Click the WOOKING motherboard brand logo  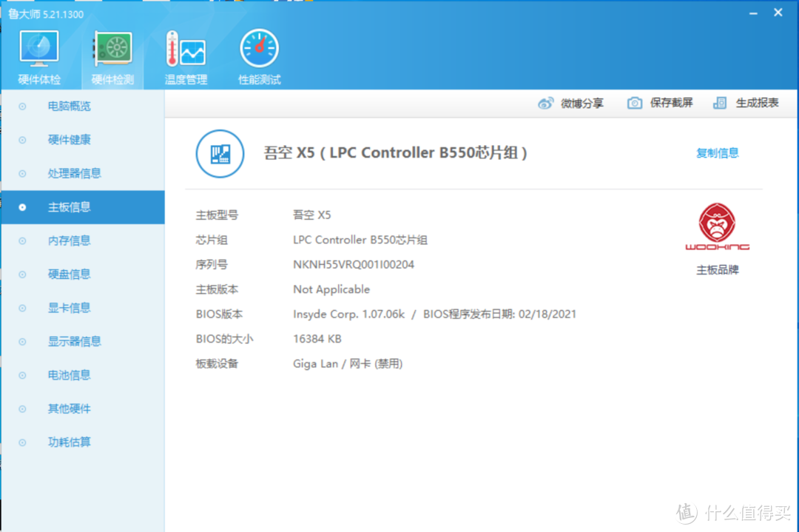[x=717, y=226]
